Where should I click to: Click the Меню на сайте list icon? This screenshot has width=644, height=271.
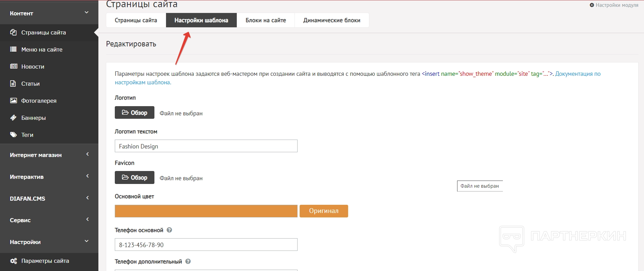[13, 49]
